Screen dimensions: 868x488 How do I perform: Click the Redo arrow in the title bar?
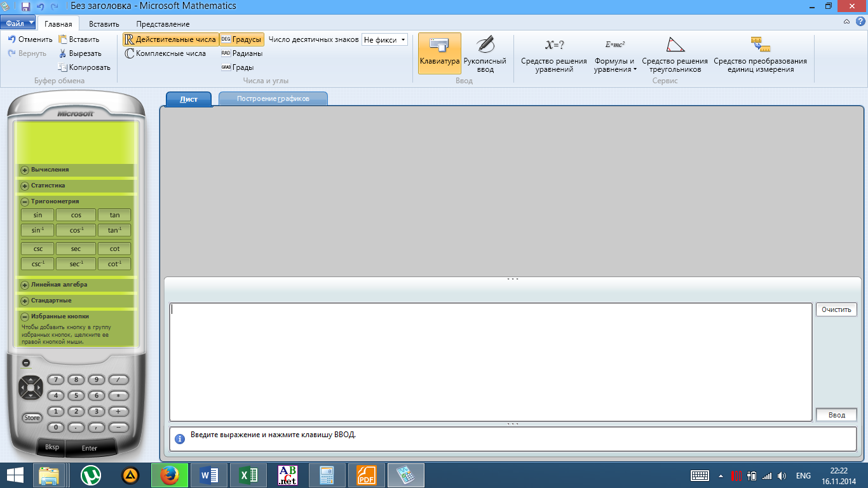pos(55,6)
